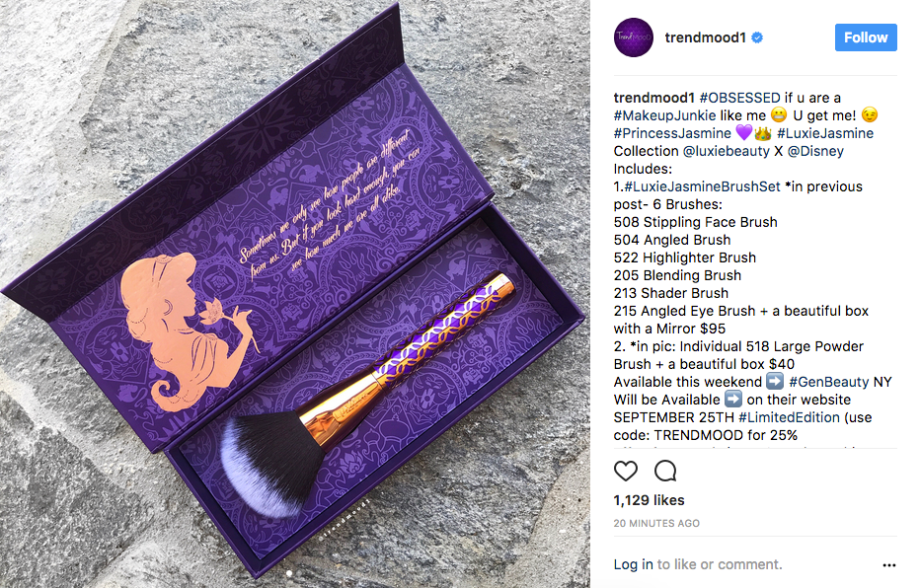
Task: Click the Log in link
Action: 633,564
